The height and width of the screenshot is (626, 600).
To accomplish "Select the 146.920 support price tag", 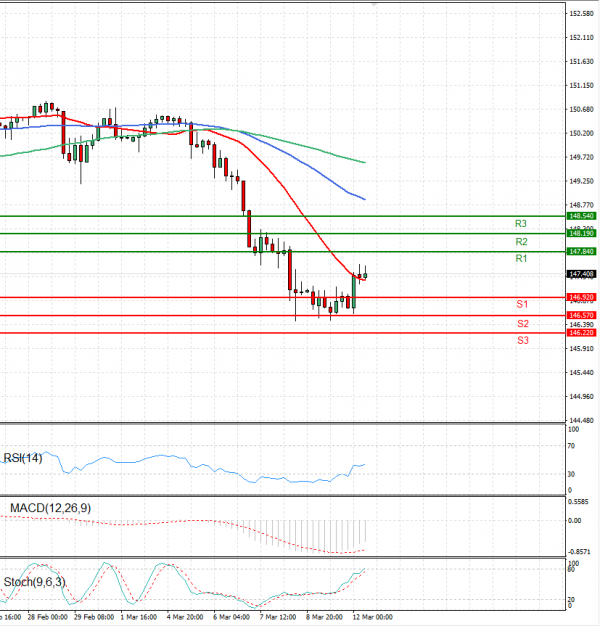I will coord(581,297).
